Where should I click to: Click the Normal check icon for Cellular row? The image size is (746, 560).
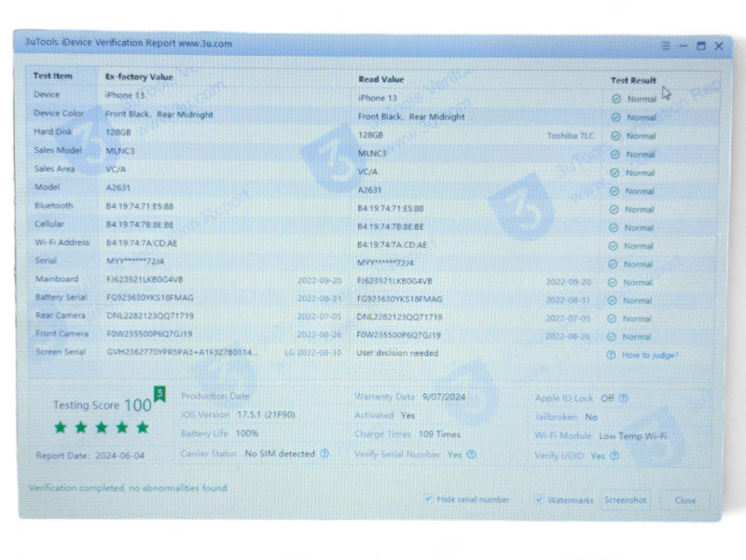click(x=614, y=227)
